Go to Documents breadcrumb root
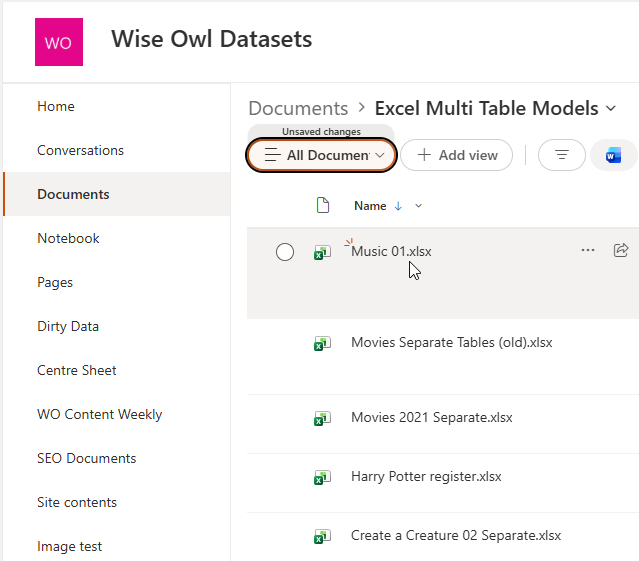The image size is (639, 561). (298, 108)
